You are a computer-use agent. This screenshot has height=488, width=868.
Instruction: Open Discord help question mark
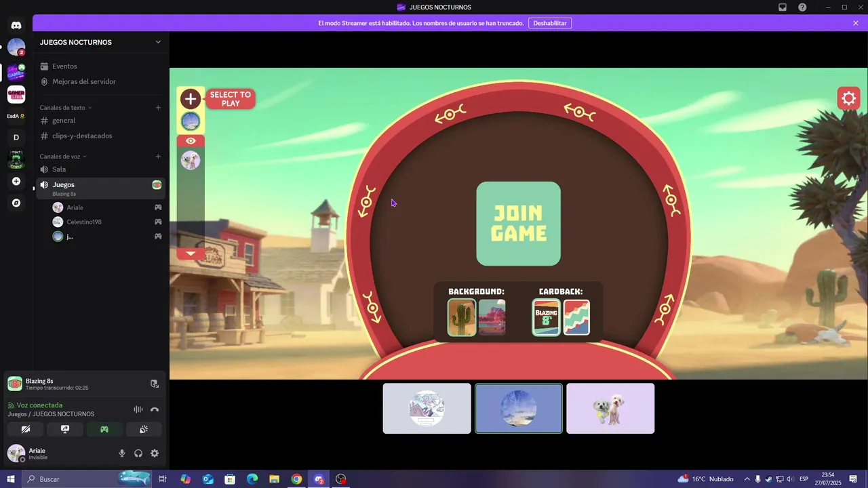pyautogui.click(x=802, y=7)
